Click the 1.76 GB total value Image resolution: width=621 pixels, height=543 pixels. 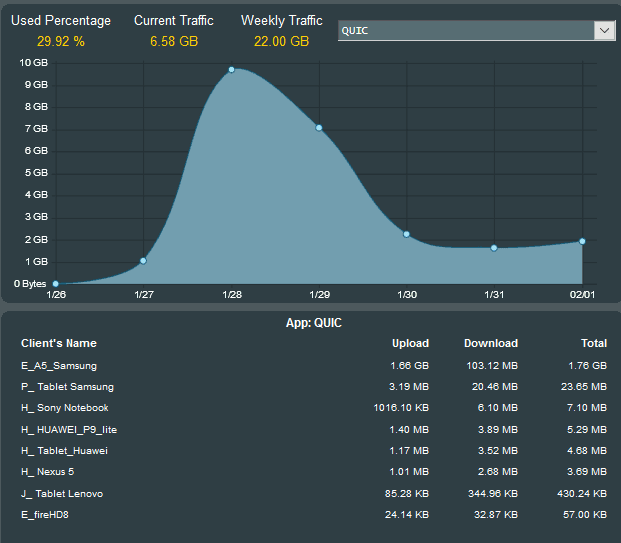pos(588,366)
